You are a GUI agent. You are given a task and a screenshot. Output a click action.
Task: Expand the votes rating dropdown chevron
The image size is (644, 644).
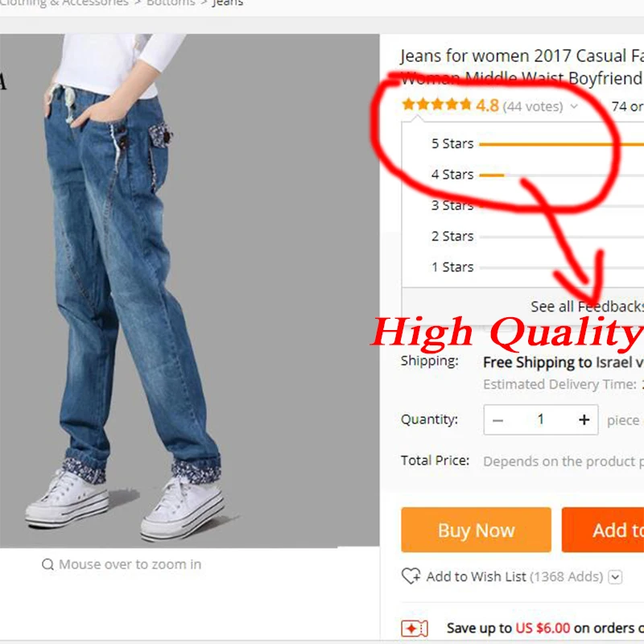pyautogui.click(x=574, y=106)
